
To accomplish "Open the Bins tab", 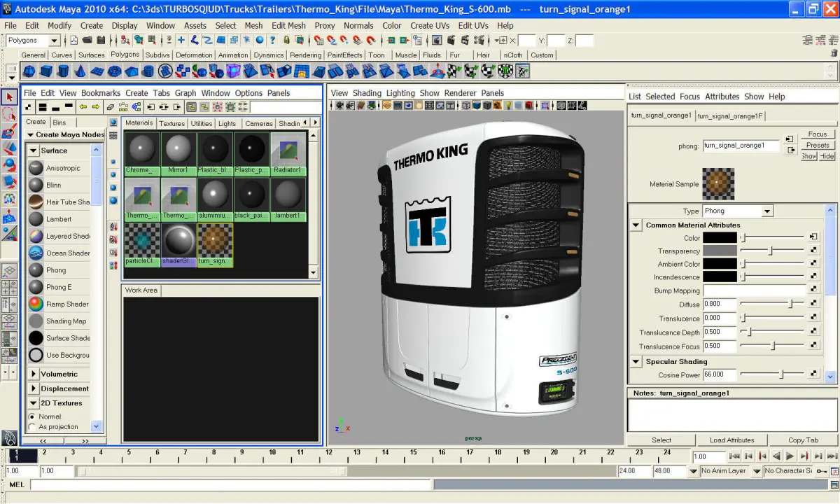I will click(59, 122).
